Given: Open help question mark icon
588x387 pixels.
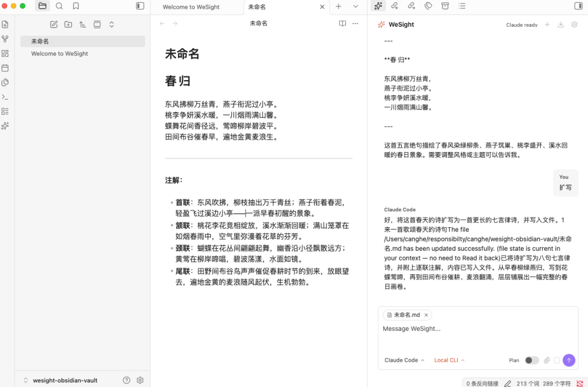Looking at the screenshot, I should click(x=127, y=380).
